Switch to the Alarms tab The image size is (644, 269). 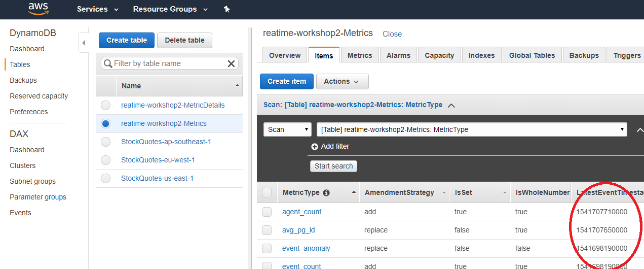tap(398, 55)
